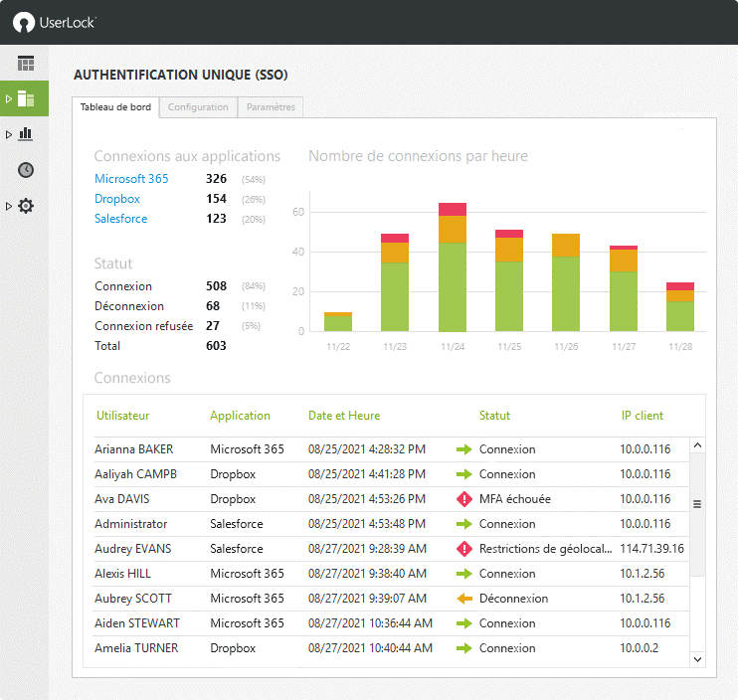738x700 pixels.
Task: Open the grid table view sidebar icon
Action: (26, 63)
